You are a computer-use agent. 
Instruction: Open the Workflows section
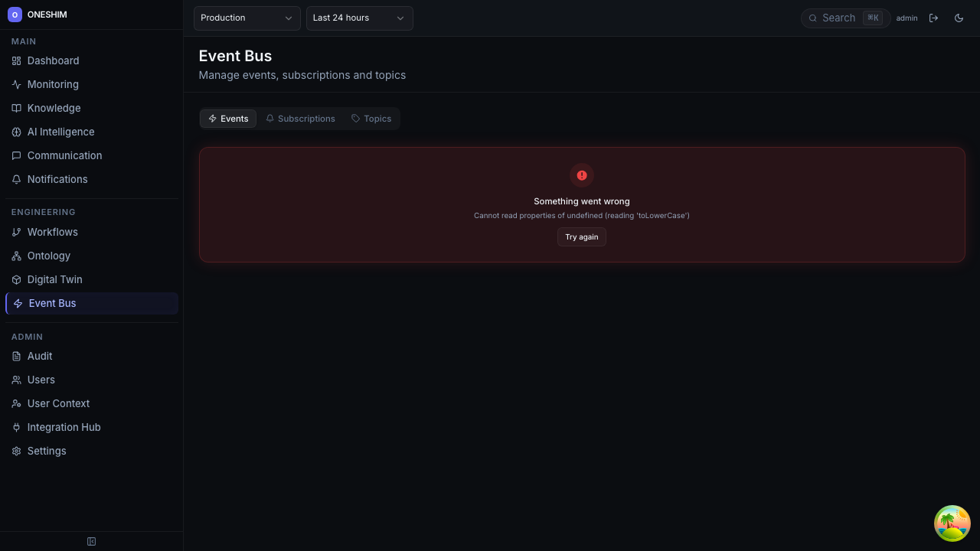click(x=52, y=232)
